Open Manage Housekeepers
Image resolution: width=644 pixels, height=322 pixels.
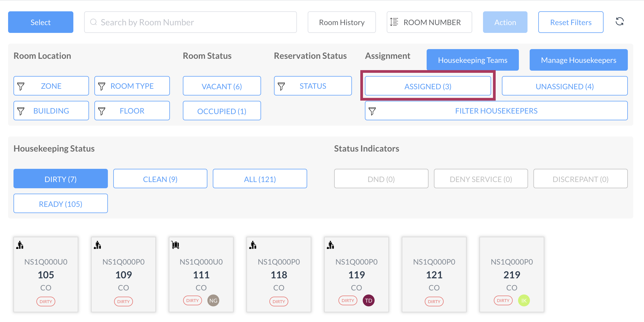(x=578, y=60)
